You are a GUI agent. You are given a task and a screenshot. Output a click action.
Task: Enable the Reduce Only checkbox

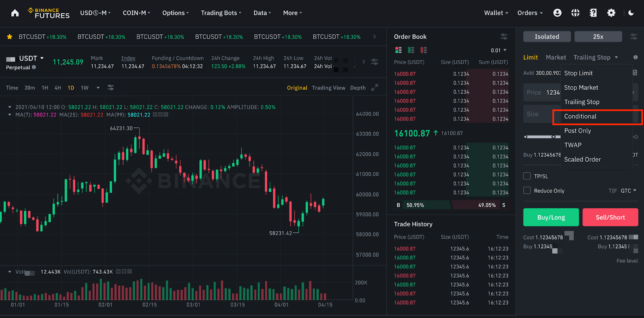(x=527, y=190)
